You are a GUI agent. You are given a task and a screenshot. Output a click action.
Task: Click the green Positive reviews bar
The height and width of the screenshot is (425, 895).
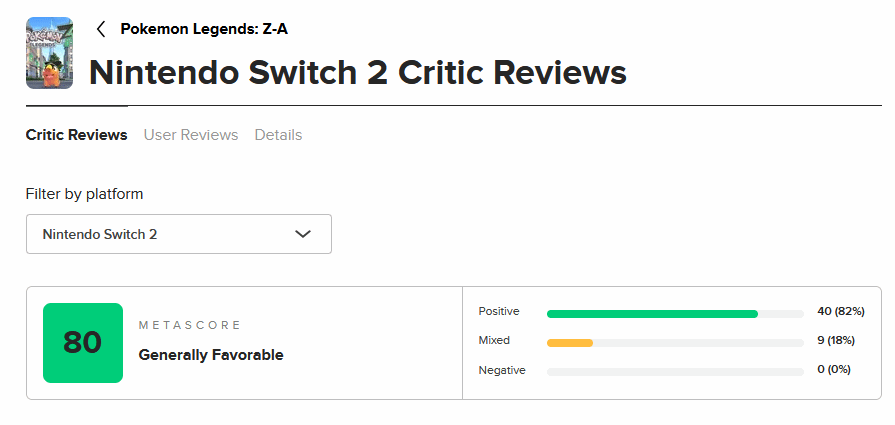tap(652, 313)
